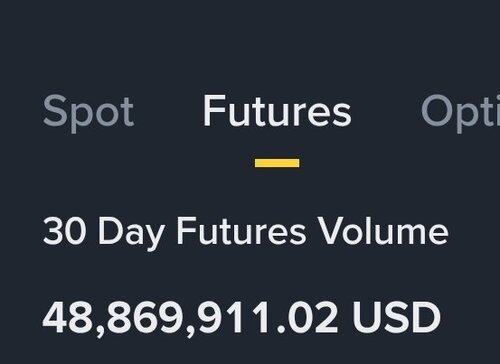The width and height of the screenshot is (500, 364).
Task: Click the letter F of Futures tab
Action: click(214, 111)
